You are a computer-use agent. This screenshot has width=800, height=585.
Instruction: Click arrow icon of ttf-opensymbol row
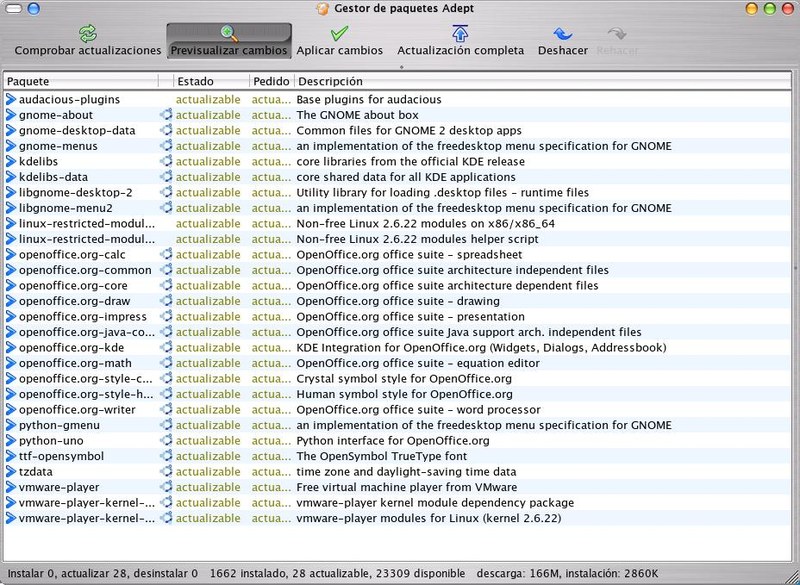click(x=11, y=456)
